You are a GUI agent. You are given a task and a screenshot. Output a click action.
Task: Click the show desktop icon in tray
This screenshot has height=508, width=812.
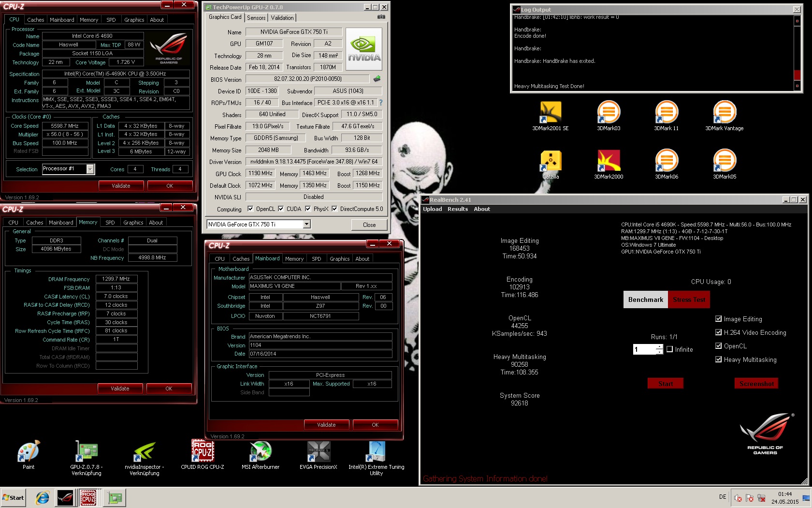807,497
